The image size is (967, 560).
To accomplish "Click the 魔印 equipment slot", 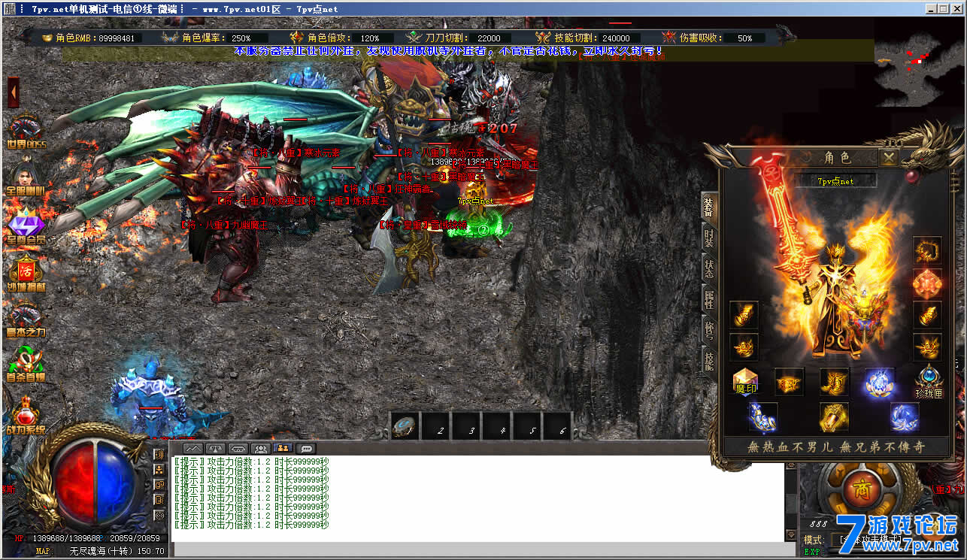I will pos(744,382).
